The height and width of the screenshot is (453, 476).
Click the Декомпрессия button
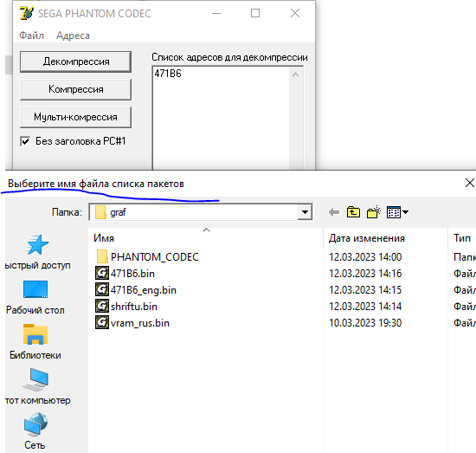[x=75, y=61]
